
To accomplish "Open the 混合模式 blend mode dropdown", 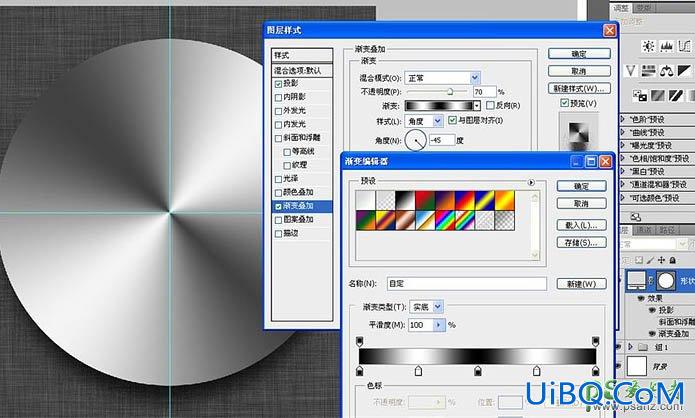I will pyautogui.click(x=475, y=78).
